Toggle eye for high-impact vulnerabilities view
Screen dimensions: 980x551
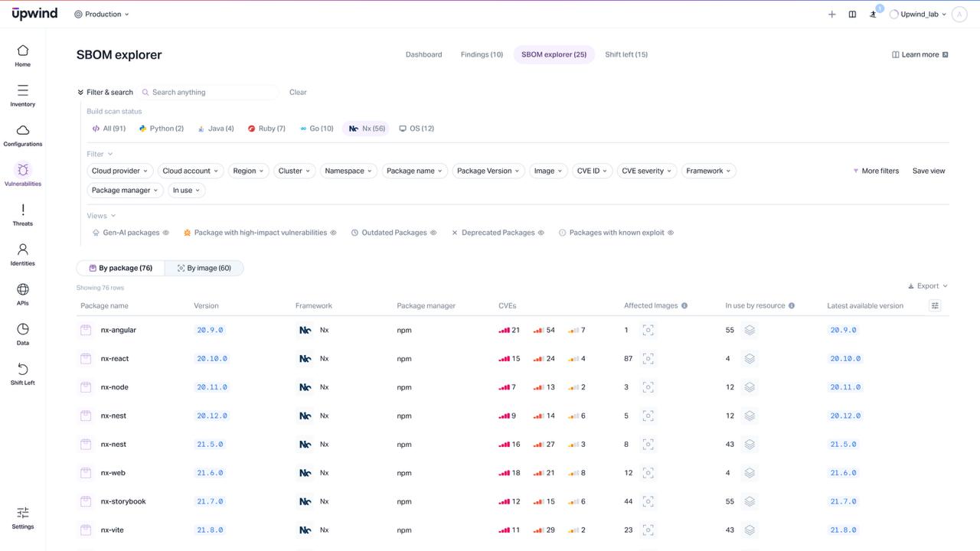tap(333, 233)
